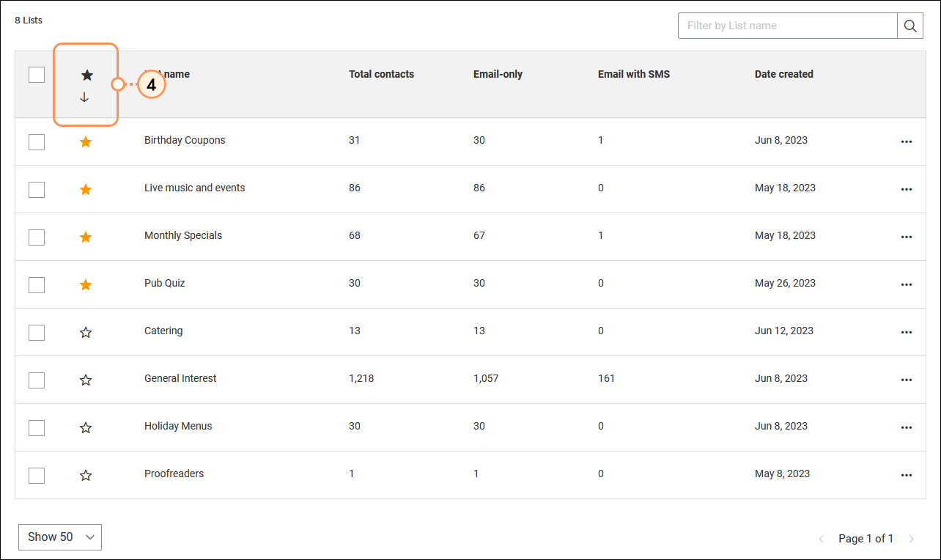Expand the Show 50 rows dropdown
The width and height of the screenshot is (941, 560).
(x=60, y=537)
